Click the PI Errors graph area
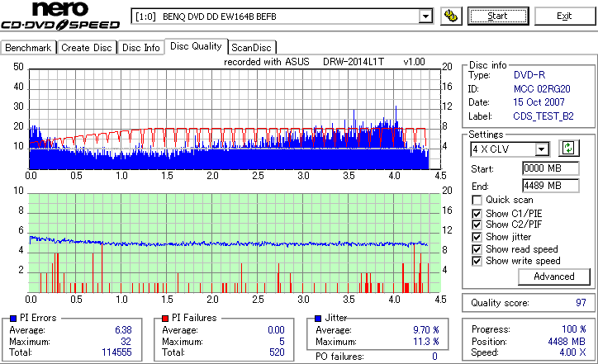Image resolution: width=598 pixels, height=364 pixels. coord(235,120)
